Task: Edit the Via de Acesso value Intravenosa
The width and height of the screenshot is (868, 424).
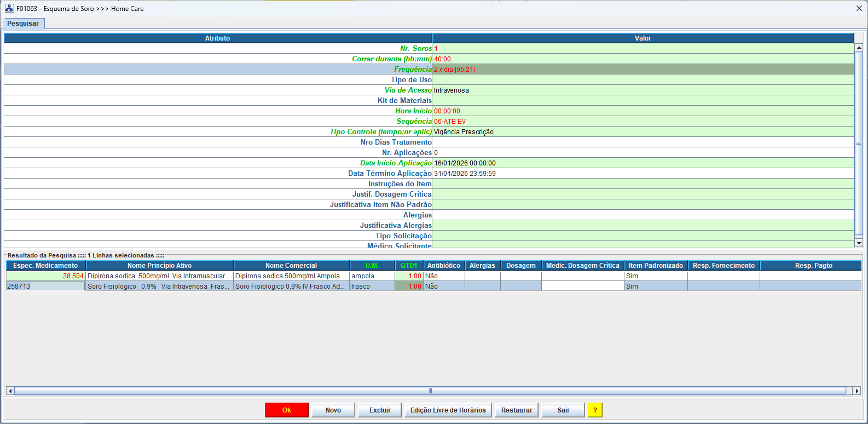Action: (x=643, y=90)
